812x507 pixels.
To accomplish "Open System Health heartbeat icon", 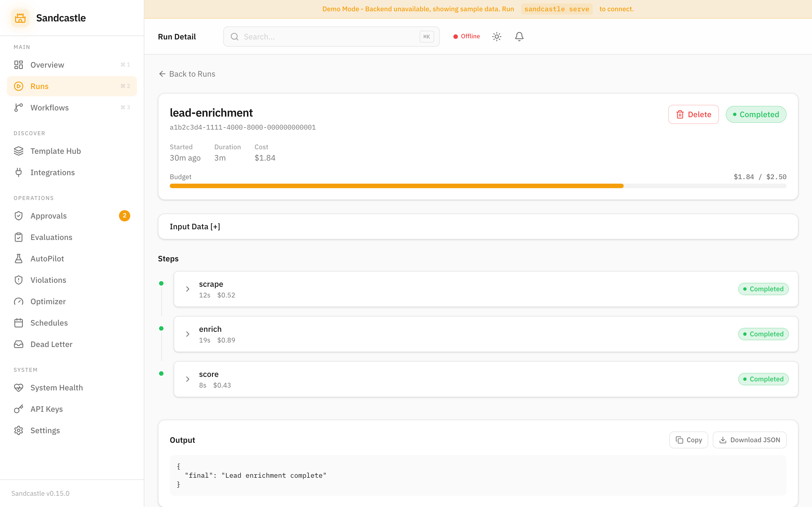I will click(x=19, y=388).
